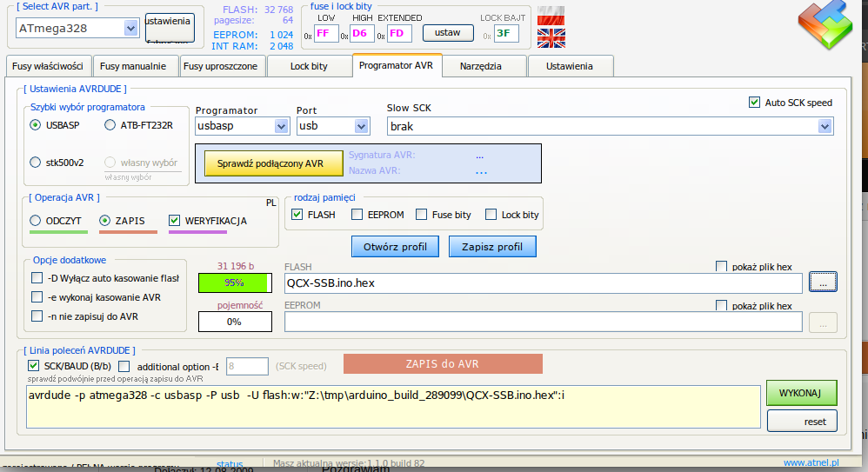Browse for FLASH hex file with ellipsis button

coord(823,282)
